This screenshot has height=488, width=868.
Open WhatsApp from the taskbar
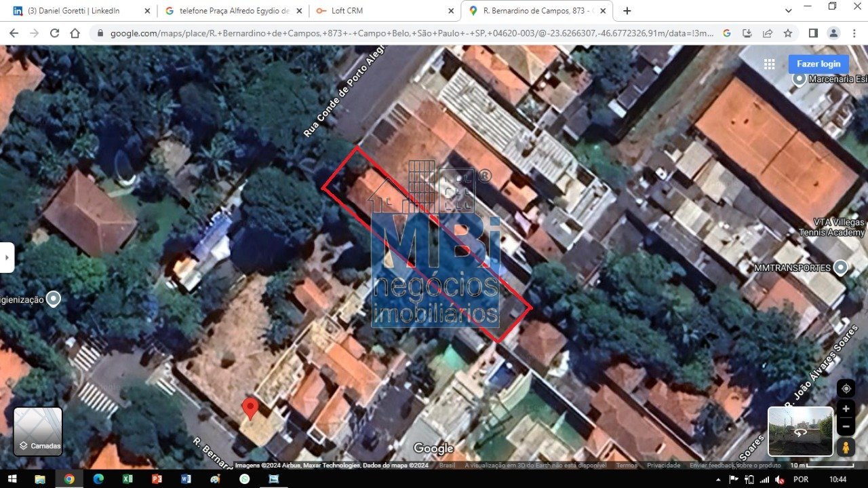click(244, 479)
